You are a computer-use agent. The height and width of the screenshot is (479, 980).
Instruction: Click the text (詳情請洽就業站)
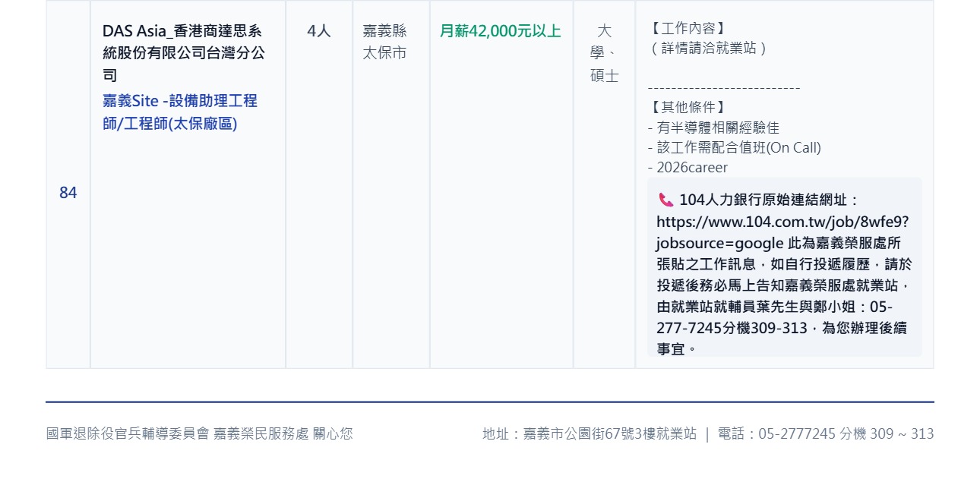[708, 48]
